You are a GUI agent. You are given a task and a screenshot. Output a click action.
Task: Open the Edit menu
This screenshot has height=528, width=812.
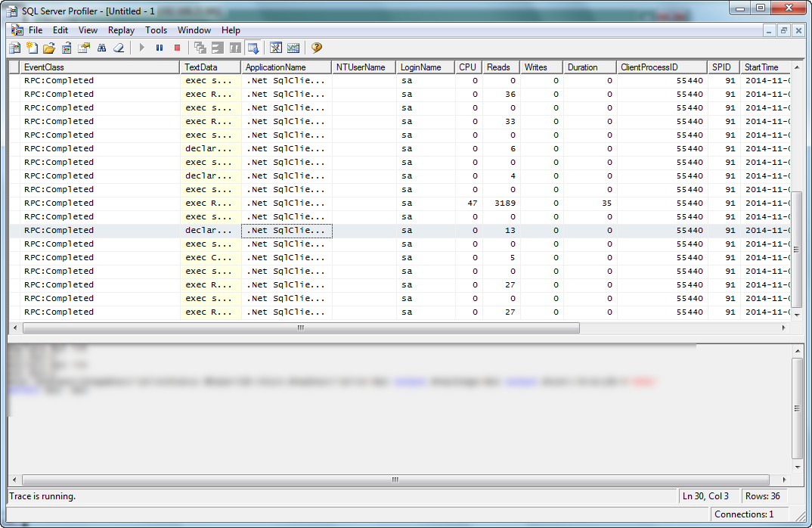coord(60,30)
